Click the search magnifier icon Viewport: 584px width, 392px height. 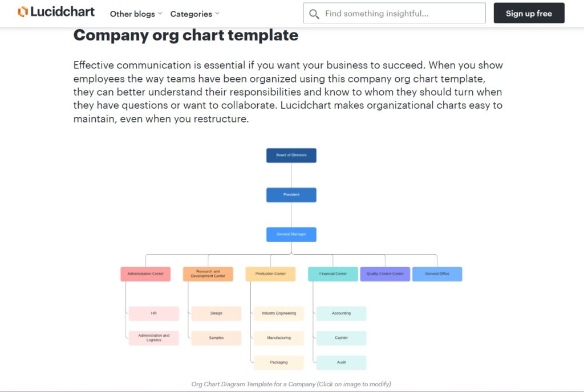pyautogui.click(x=314, y=14)
